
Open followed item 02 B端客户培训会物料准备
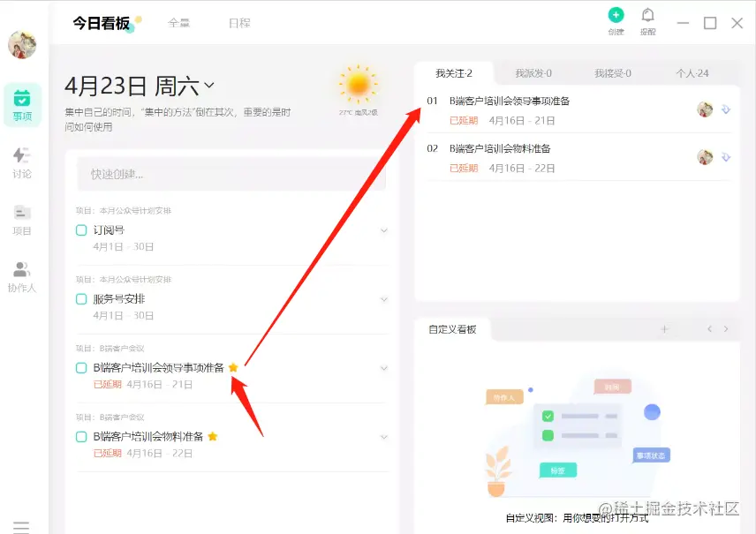click(x=500, y=148)
